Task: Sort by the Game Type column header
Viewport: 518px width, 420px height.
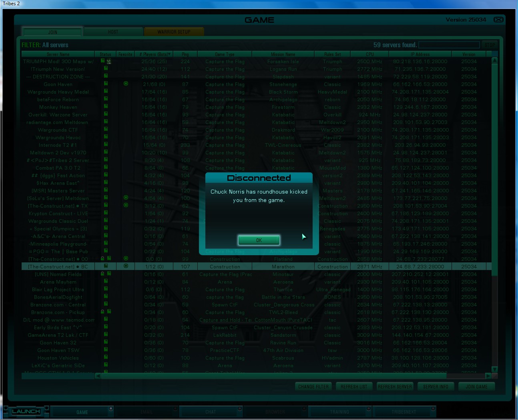Action: pyautogui.click(x=225, y=54)
